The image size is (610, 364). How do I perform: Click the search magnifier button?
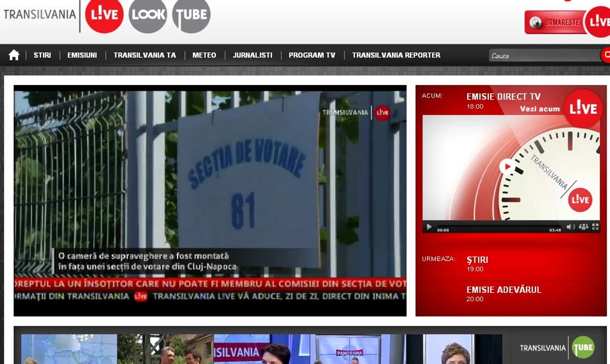pyautogui.click(x=606, y=55)
